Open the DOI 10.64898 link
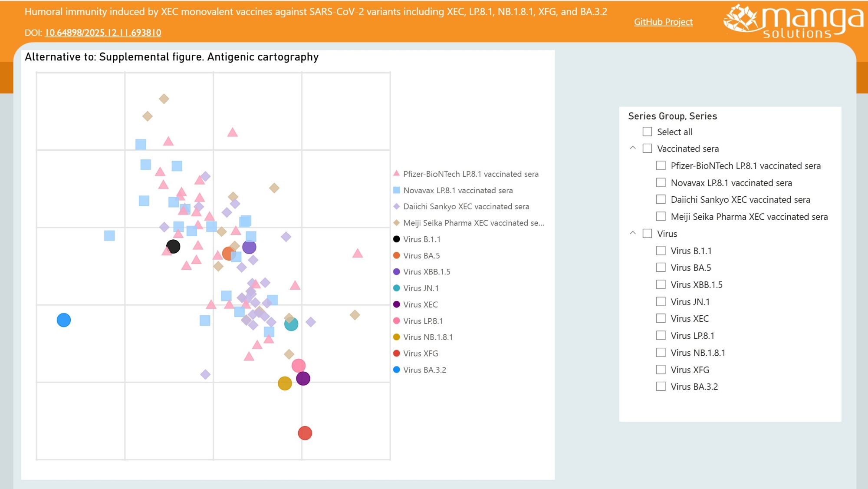Screen dimensions: 868x489 (x=103, y=33)
